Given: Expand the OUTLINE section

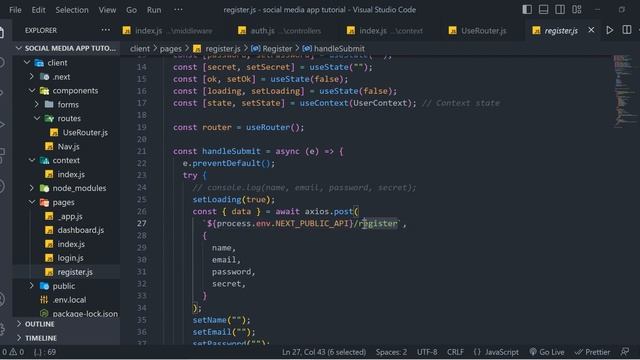Looking at the screenshot, I should pyautogui.click(x=66, y=324).
